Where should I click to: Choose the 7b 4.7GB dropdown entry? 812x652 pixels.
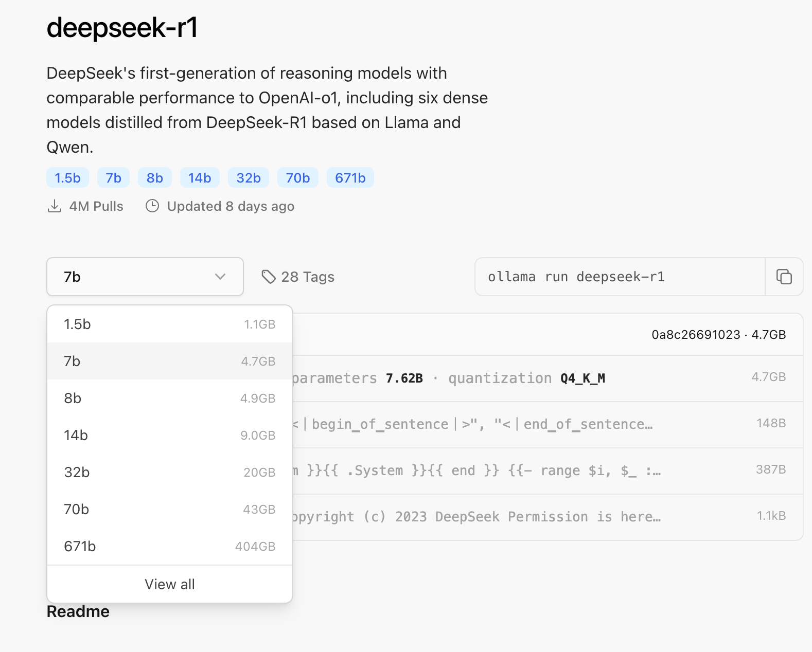tap(170, 361)
